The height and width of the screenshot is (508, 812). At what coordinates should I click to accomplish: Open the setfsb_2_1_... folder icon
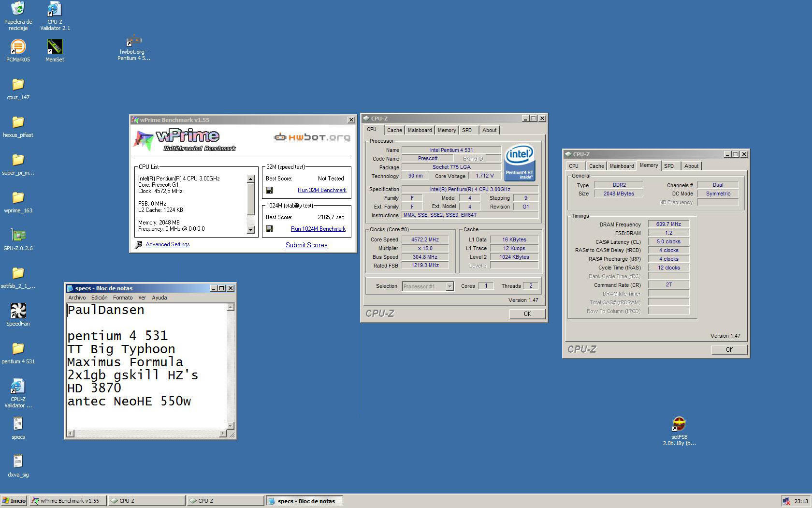(18, 277)
